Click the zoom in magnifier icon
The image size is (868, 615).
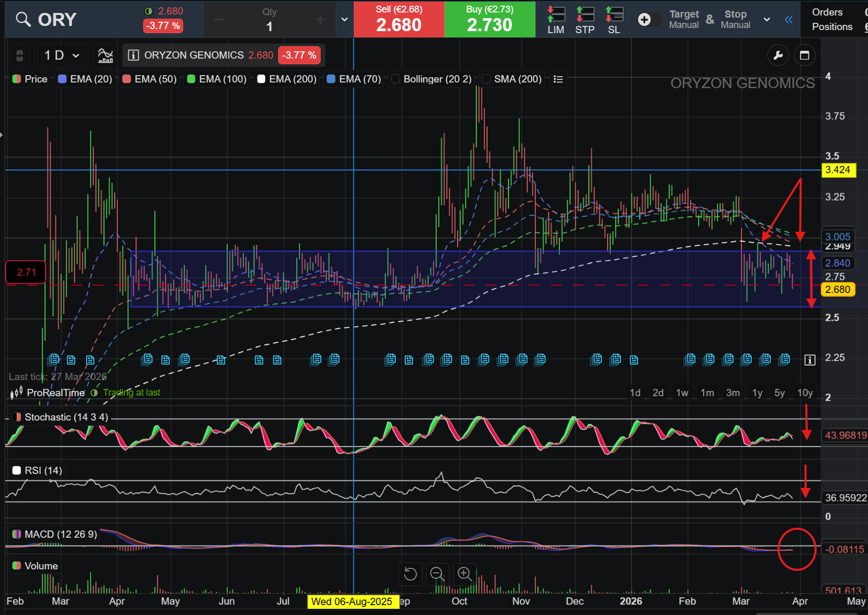point(464,574)
